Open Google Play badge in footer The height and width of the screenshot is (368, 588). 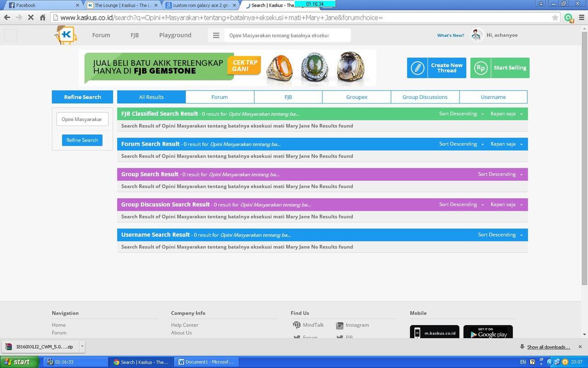(488, 332)
